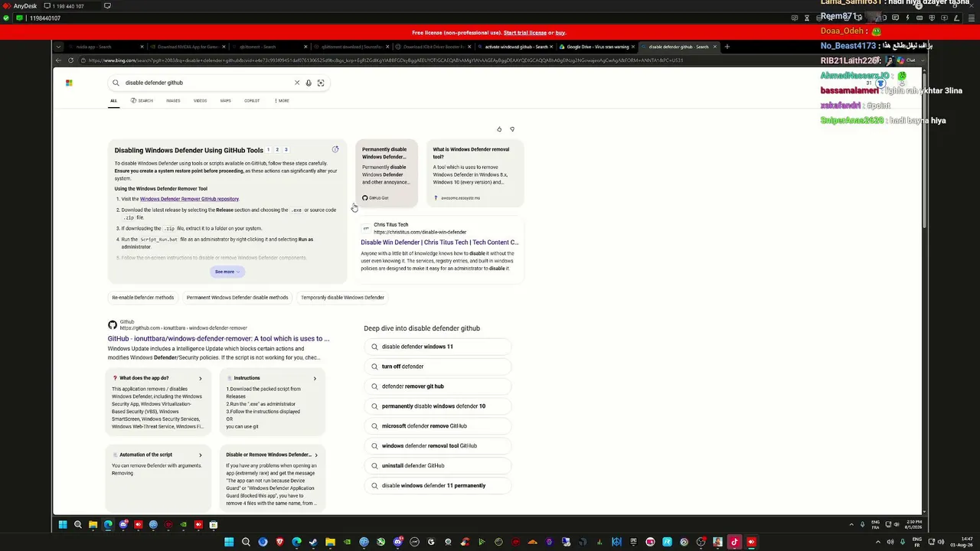
Task: Search suggestion 'uninstall defender GitHub'
Action: pos(437,466)
